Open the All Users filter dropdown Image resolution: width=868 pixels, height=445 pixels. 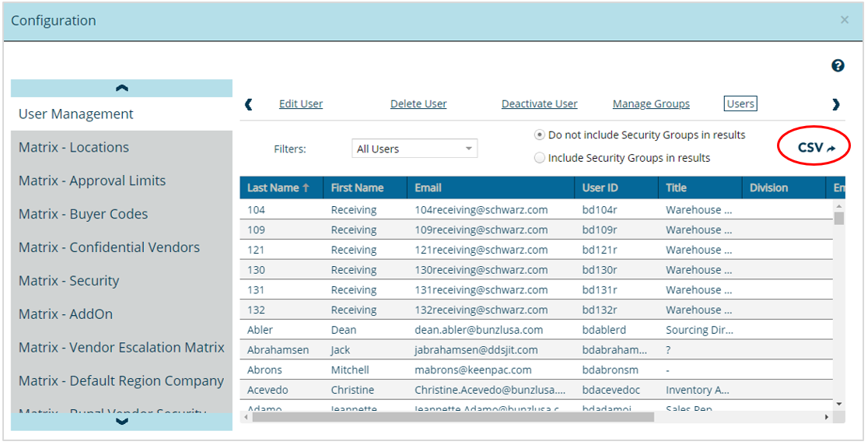[415, 149]
